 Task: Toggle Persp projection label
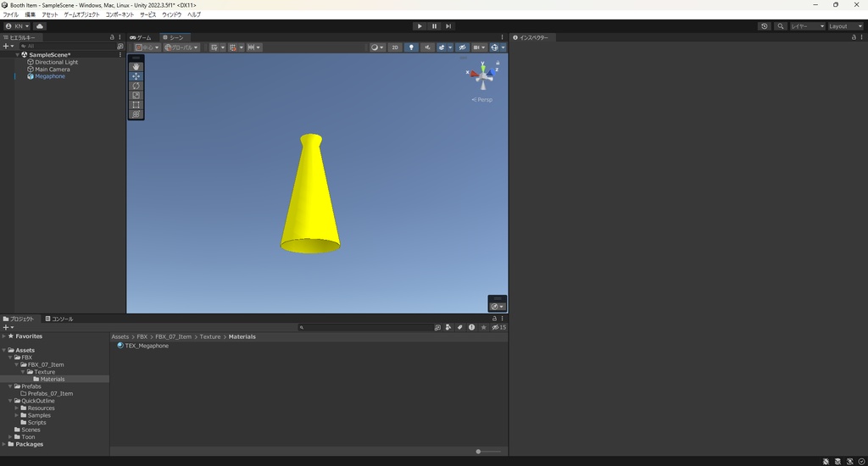click(481, 100)
